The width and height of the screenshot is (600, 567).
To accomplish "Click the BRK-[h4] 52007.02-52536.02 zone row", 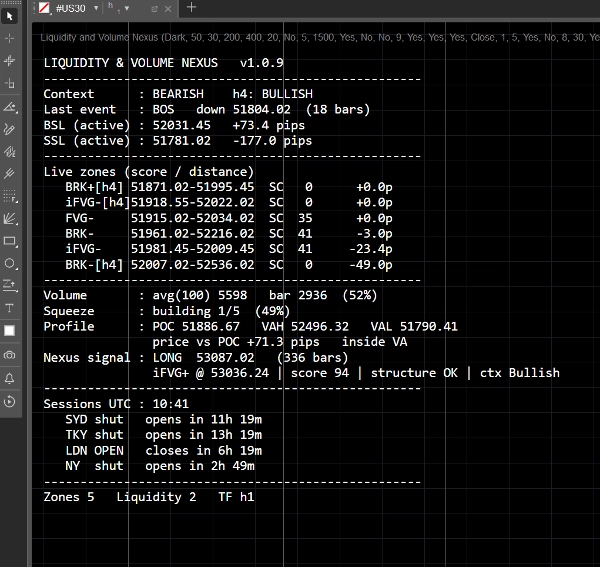I will [229, 265].
